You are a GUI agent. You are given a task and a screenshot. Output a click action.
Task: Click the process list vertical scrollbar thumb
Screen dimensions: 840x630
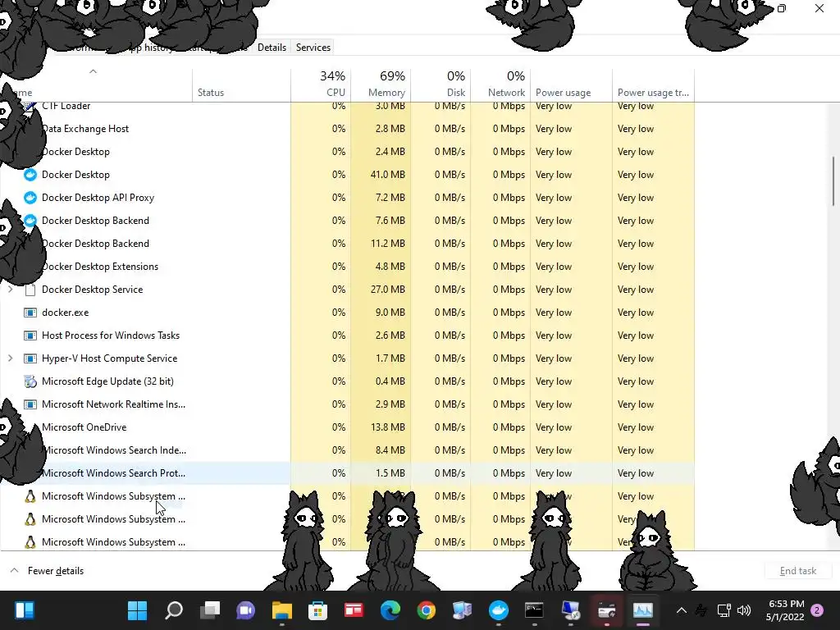coord(833,180)
